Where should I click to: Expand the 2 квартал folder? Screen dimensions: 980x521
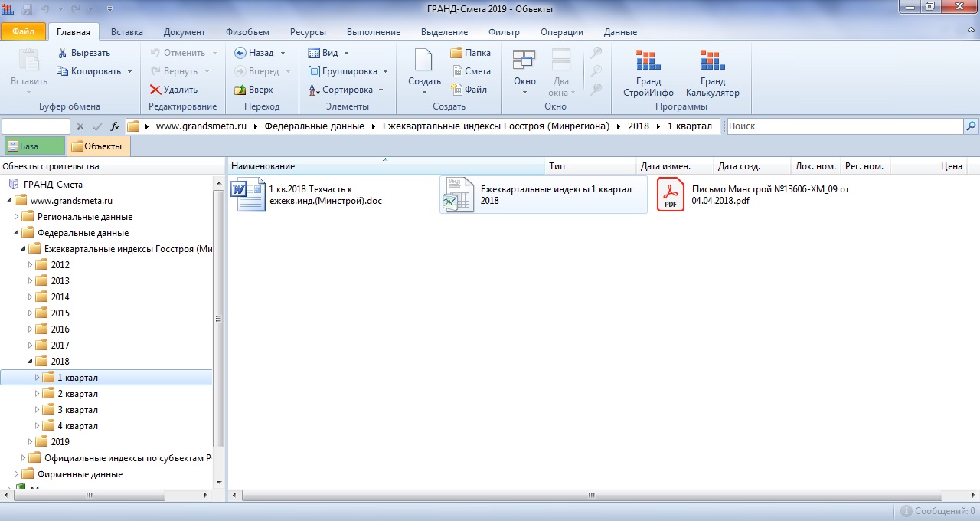click(x=38, y=393)
